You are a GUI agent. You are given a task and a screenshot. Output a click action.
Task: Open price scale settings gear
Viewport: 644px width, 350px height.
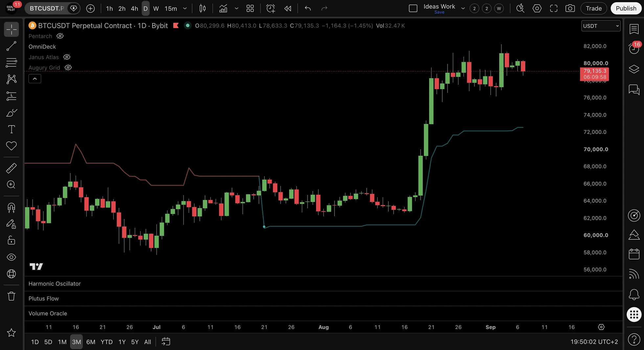pyautogui.click(x=601, y=327)
